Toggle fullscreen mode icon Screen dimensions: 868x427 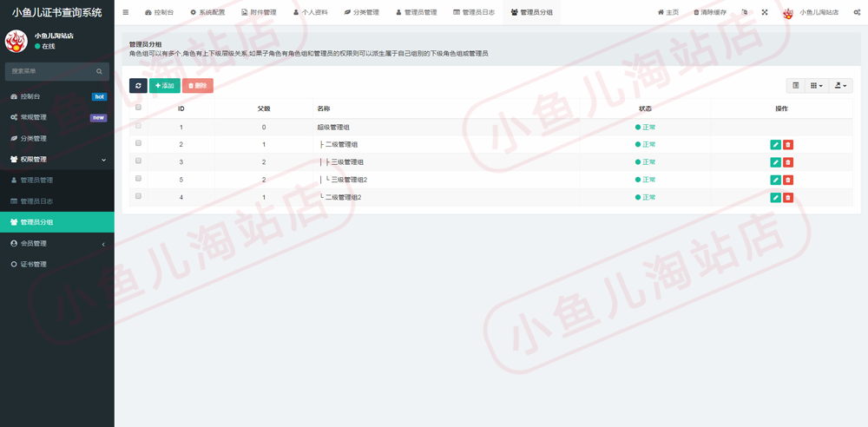coord(765,12)
